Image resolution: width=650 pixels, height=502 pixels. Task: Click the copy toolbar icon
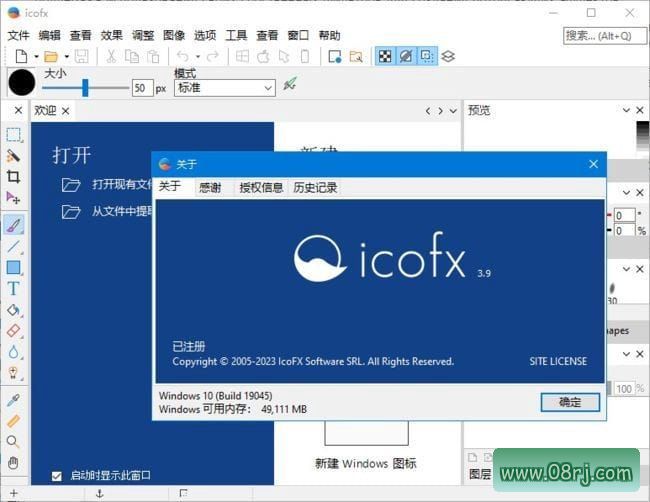click(132, 56)
